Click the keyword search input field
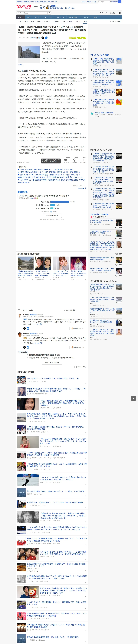The height and width of the screenshot is (644, 138). click(x=32, y=13)
